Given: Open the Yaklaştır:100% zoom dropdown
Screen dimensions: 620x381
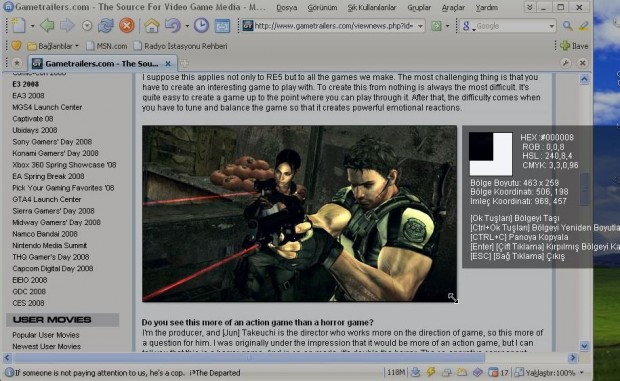Looking at the screenshot, I should coord(582,372).
